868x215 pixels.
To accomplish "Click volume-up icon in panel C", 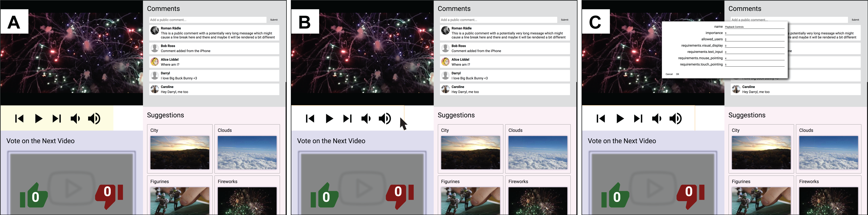I will [x=676, y=118].
